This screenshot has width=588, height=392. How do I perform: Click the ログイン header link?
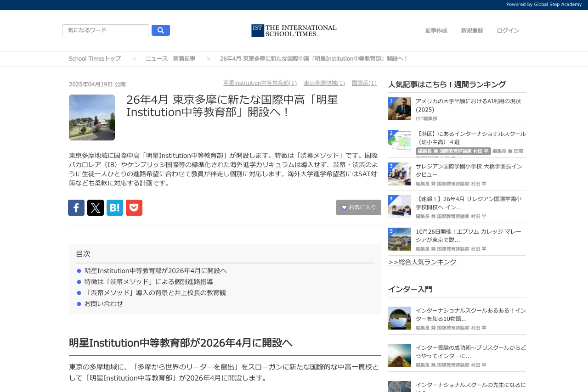tap(508, 31)
